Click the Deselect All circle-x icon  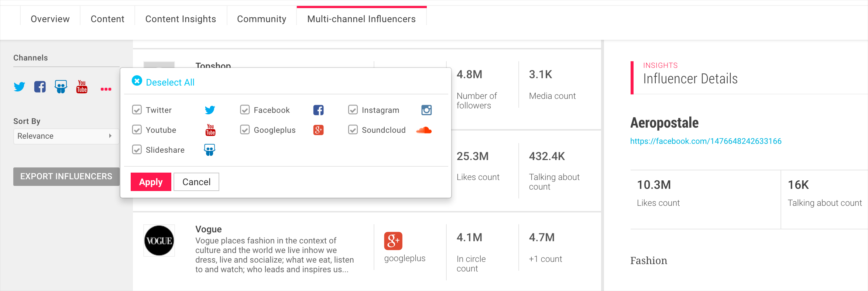click(137, 81)
